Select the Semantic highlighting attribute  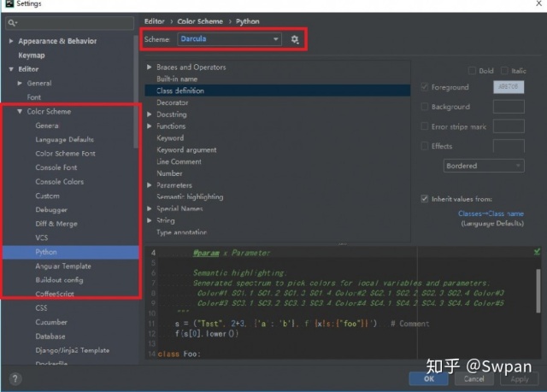click(x=190, y=197)
